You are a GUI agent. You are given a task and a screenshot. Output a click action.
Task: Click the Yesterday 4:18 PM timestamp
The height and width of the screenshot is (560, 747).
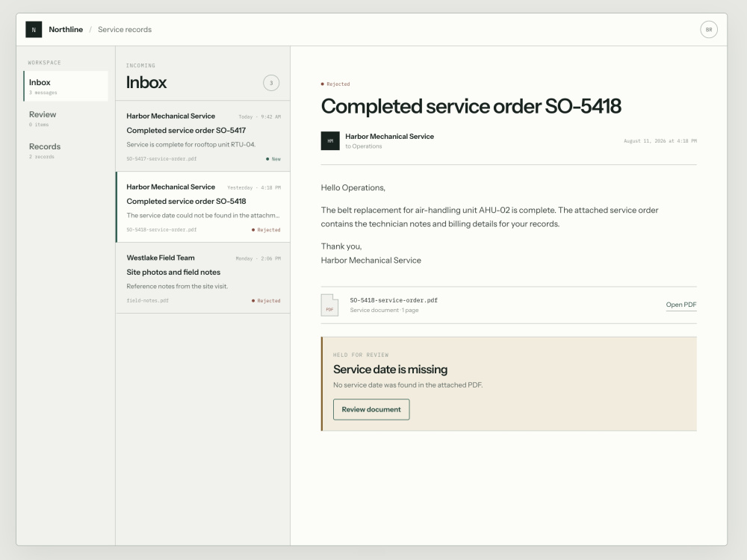tap(254, 187)
